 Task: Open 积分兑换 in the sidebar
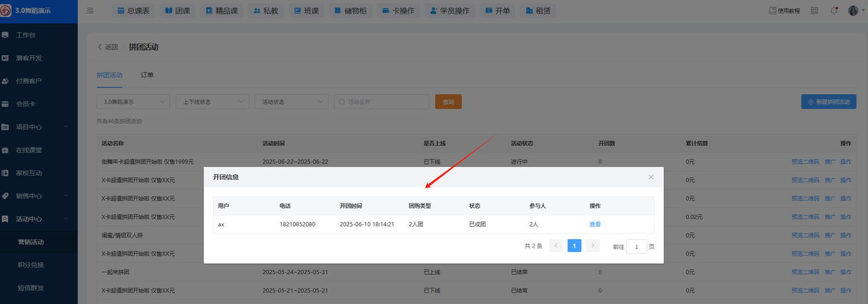pyautogui.click(x=31, y=265)
